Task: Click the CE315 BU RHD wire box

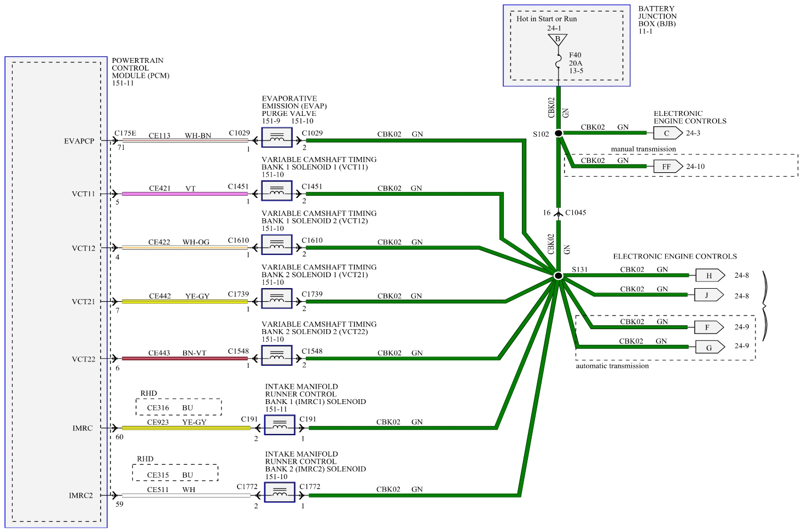Action: [x=175, y=473]
